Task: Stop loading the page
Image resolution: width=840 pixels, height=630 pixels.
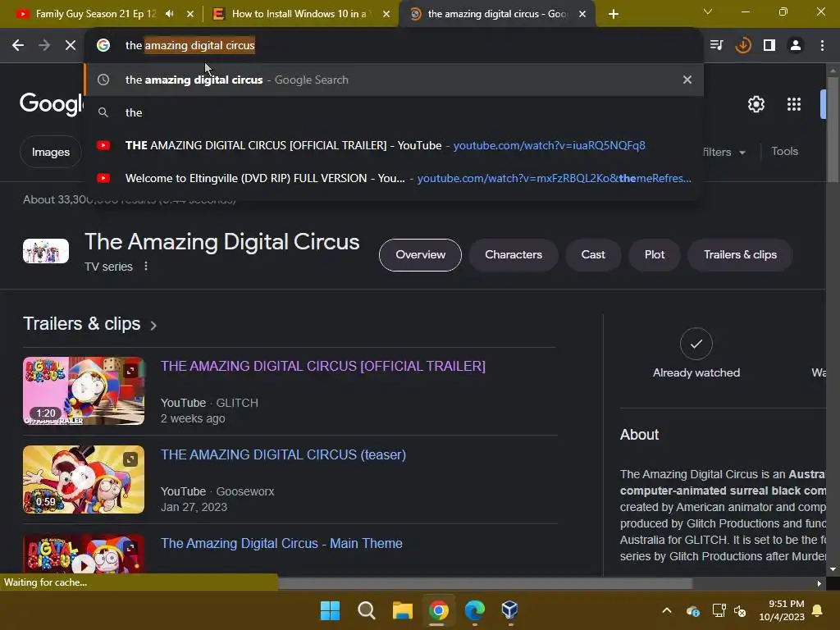Action: click(x=71, y=46)
